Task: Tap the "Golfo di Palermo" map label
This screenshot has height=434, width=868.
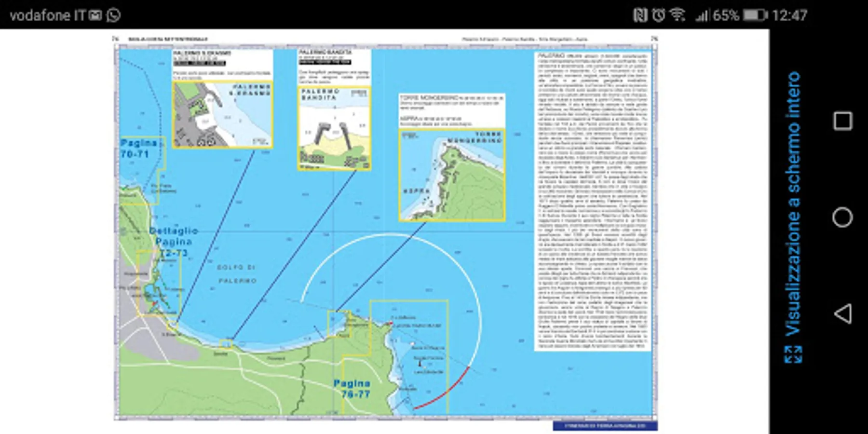Action: (237, 274)
